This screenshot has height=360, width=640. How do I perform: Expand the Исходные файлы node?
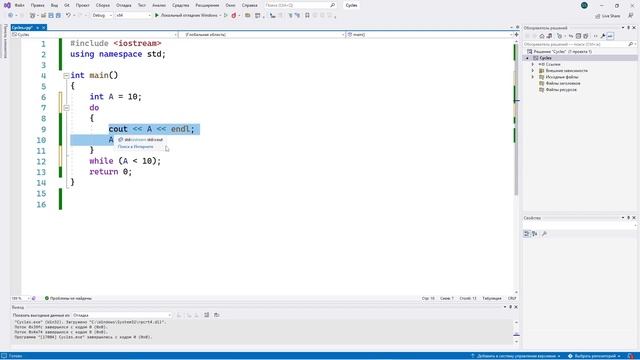click(533, 77)
